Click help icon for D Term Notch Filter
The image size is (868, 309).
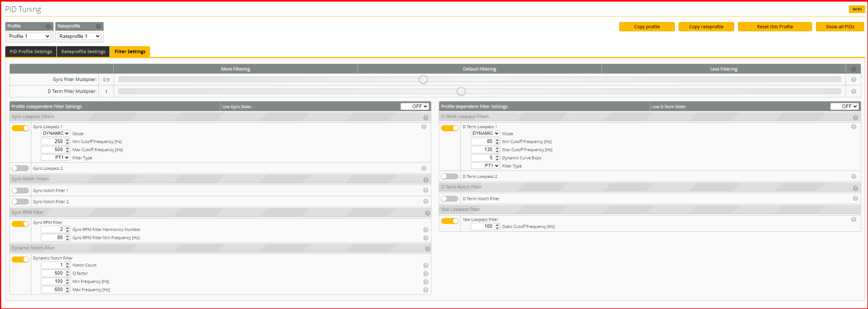(x=855, y=199)
